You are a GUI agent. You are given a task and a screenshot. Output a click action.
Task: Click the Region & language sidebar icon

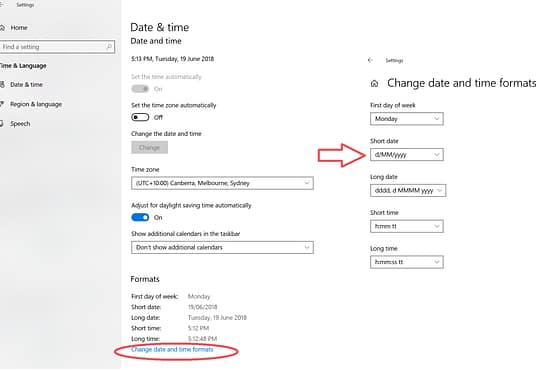(x=2, y=104)
